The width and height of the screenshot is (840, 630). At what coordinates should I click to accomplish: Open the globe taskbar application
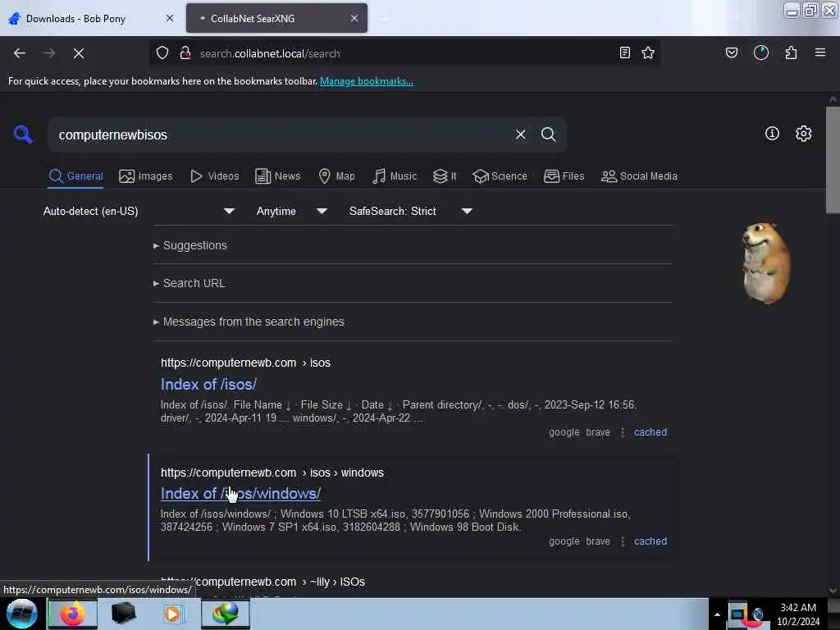click(226, 614)
